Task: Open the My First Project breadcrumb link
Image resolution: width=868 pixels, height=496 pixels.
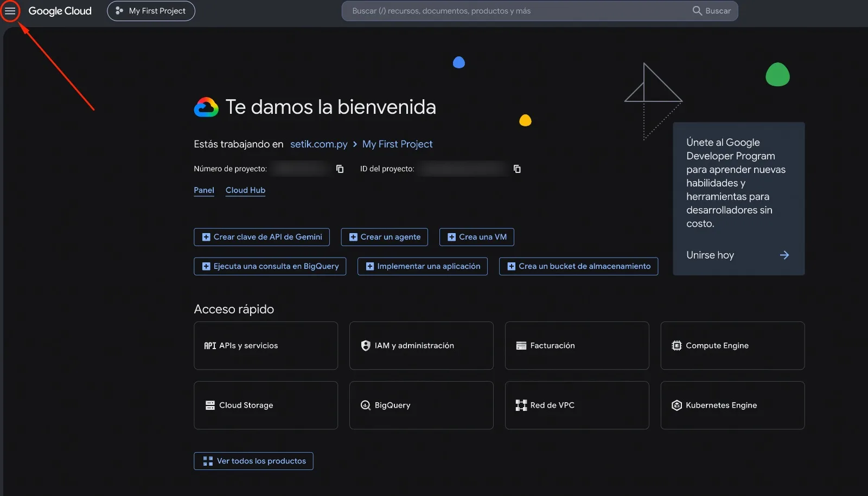Action: coord(397,144)
